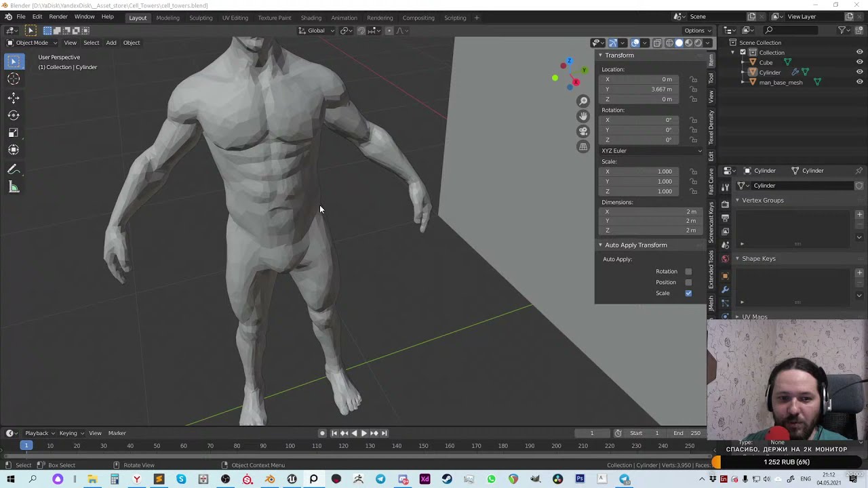The width and height of the screenshot is (868, 488).
Task: Switch perspective/orthographic view with grid gizmo
Action: [583, 146]
